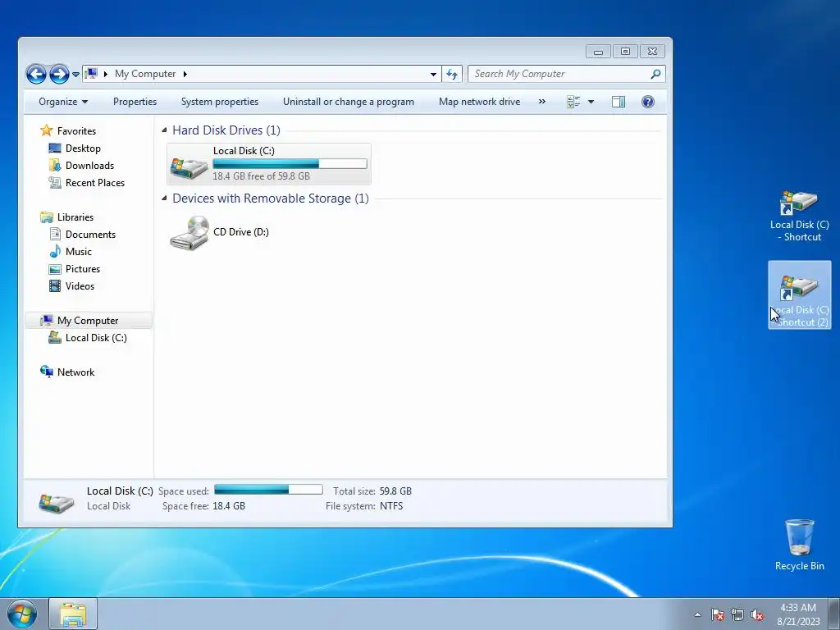Open the Pictures library

point(83,269)
